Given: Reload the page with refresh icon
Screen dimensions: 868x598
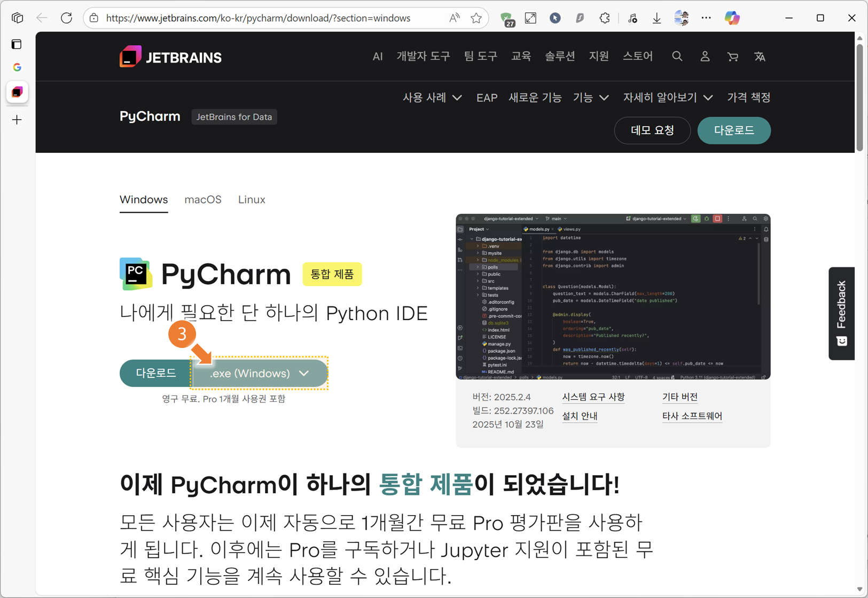Looking at the screenshot, I should coord(66,18).
